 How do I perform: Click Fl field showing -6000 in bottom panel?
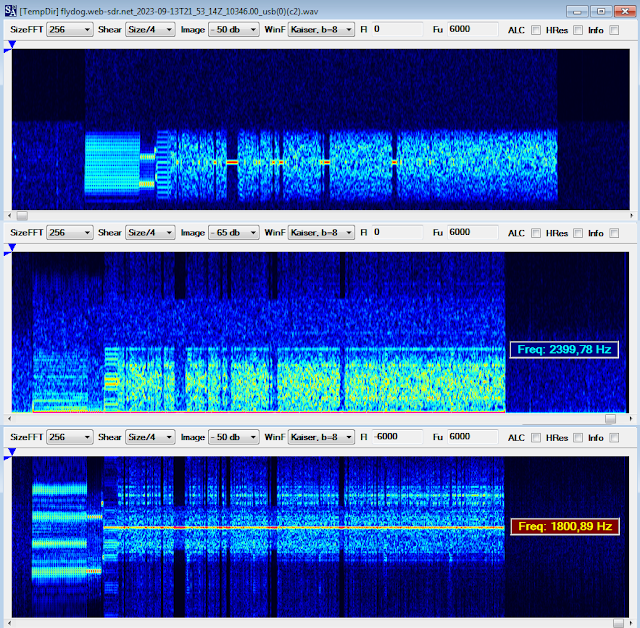(x=397, y=437)
